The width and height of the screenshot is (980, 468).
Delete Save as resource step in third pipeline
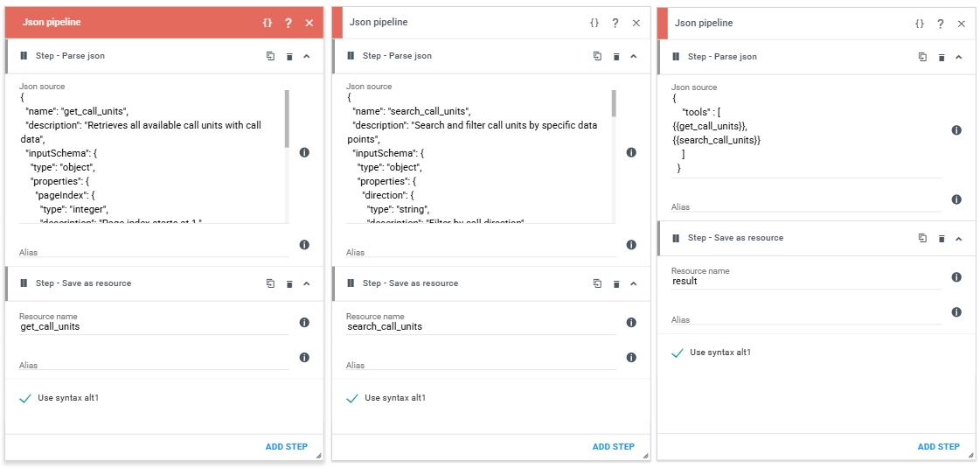click(x=942, y=239)
